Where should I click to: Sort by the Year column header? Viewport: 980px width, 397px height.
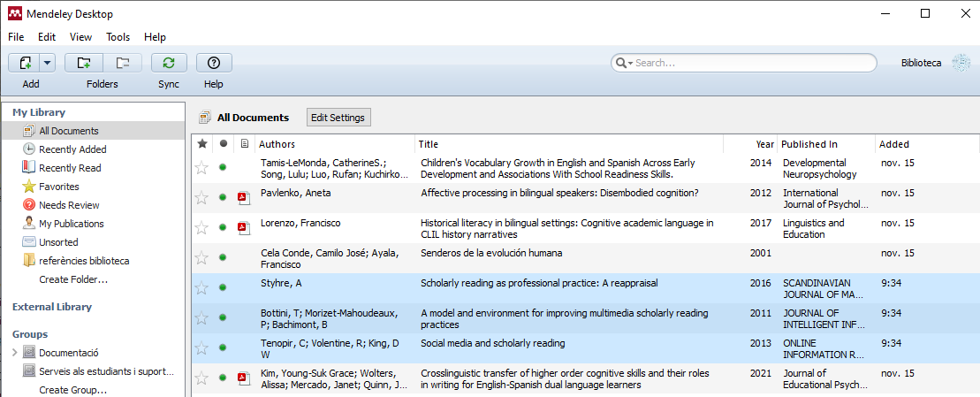click(x=750, y=144)
